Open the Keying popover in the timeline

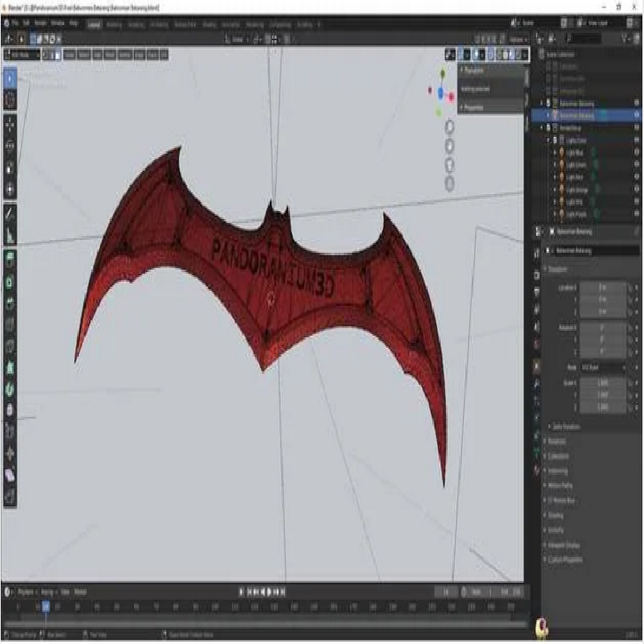[48, 592]
